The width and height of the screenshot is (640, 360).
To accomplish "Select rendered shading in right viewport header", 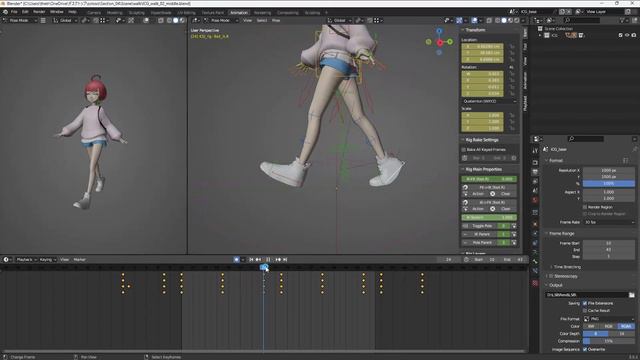I will point(517,20).
